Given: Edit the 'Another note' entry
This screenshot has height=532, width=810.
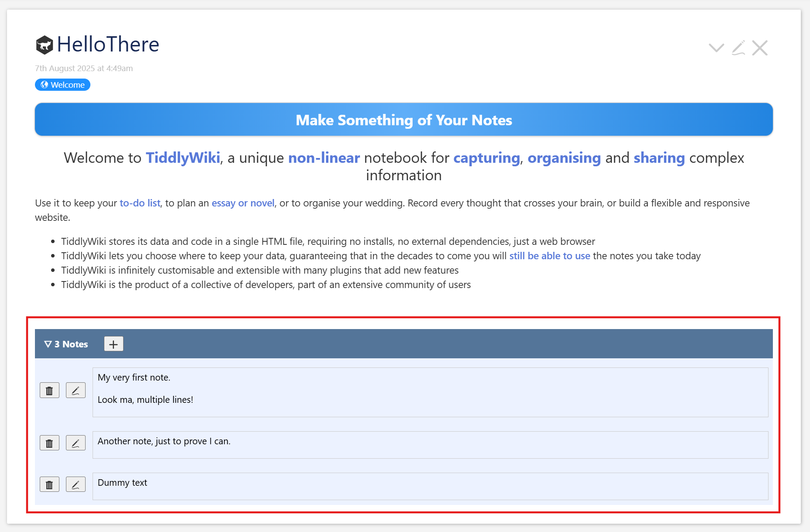Looking at the screenshot, I should (x=76, y=443).
